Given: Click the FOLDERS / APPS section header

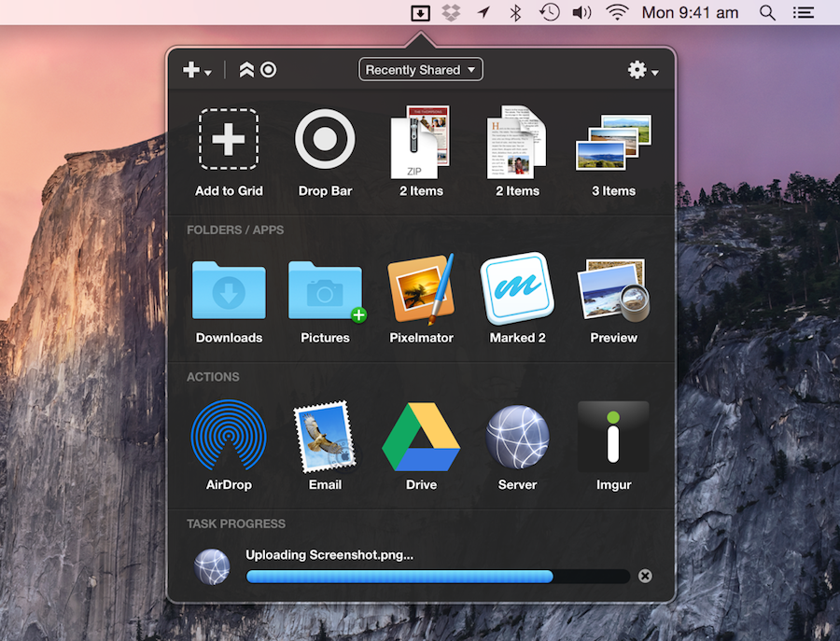Looking at the screenshot, I should (235, 230).
